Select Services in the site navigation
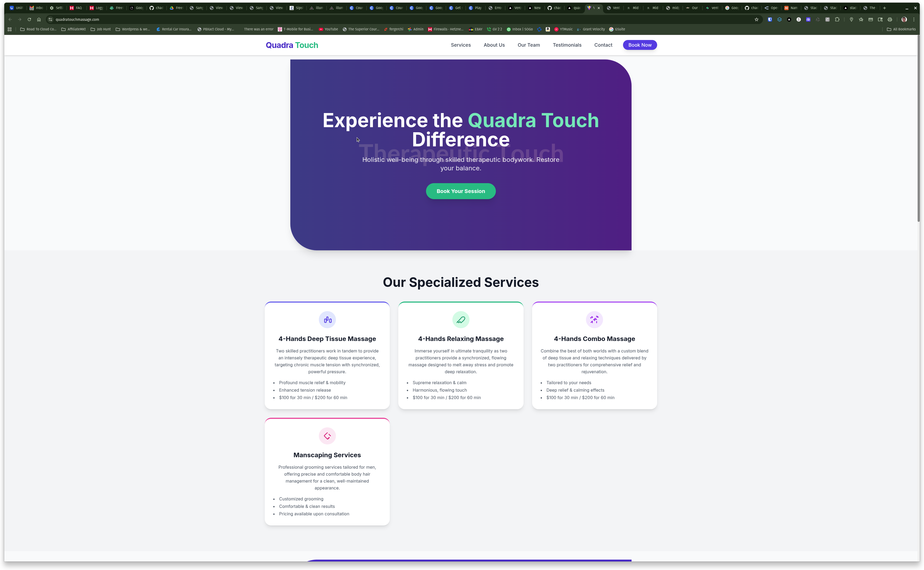This screenshot has width=924, height=570. (460, 45)
